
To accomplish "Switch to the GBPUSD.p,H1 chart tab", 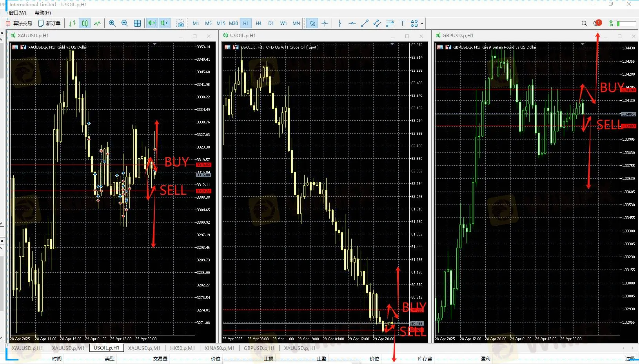I will coord(259,348).
